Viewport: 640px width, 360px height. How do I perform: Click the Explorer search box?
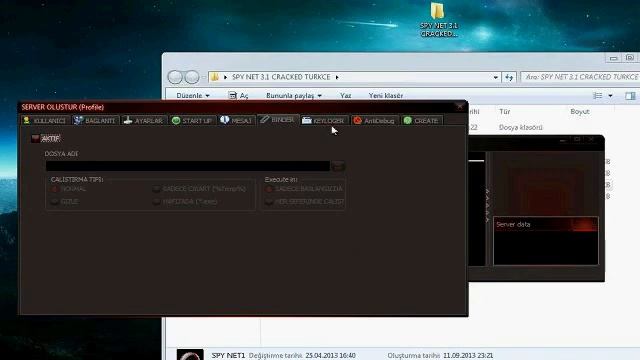tap(581, 77)
